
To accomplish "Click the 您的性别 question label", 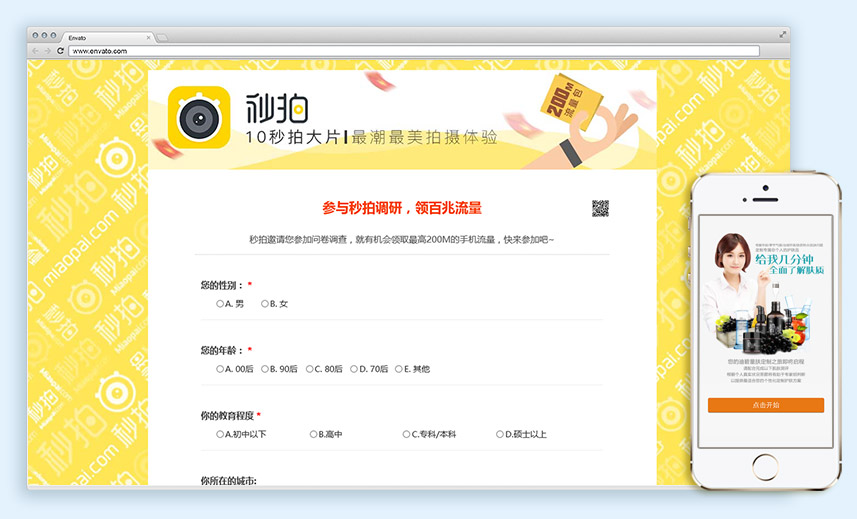I will click(x=221, y=285).
